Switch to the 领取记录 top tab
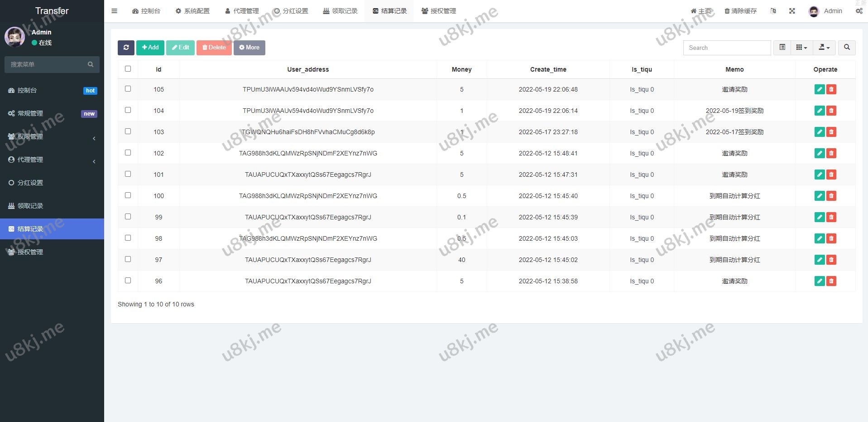868x422 pixels. (340, 11)
